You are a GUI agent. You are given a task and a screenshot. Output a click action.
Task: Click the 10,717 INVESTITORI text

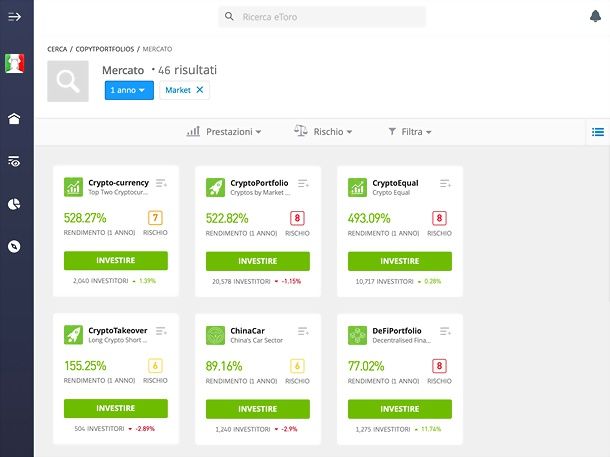pyautogui.click(x=384, y=281)
